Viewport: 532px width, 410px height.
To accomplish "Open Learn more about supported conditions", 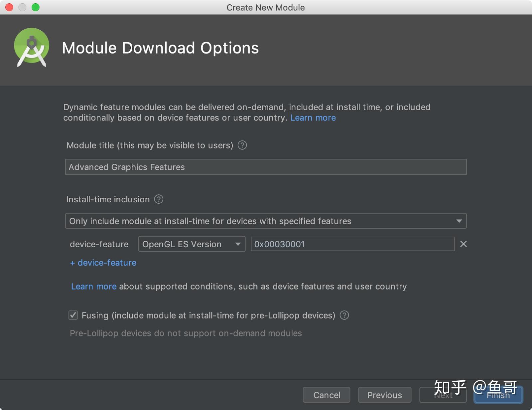I will [94, 287].
